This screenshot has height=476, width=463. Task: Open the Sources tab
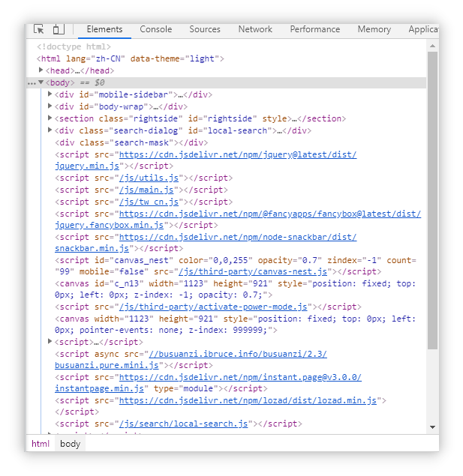(204, 29)
